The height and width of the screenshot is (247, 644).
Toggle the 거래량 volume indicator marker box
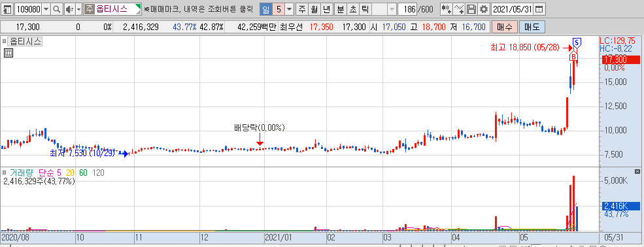[5, 173]
